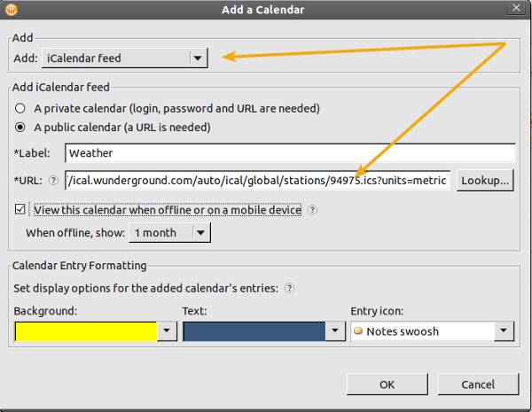The height and width of the screenshot is (412, 532).
Task: Close the Add a Calendar dialog
Action: point(516,8)
